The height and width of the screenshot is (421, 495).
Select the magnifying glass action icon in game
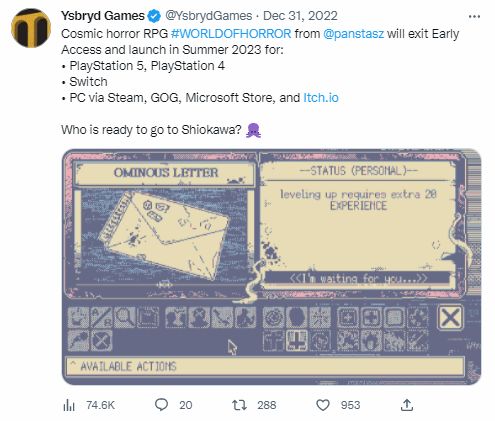pos(125,317)
